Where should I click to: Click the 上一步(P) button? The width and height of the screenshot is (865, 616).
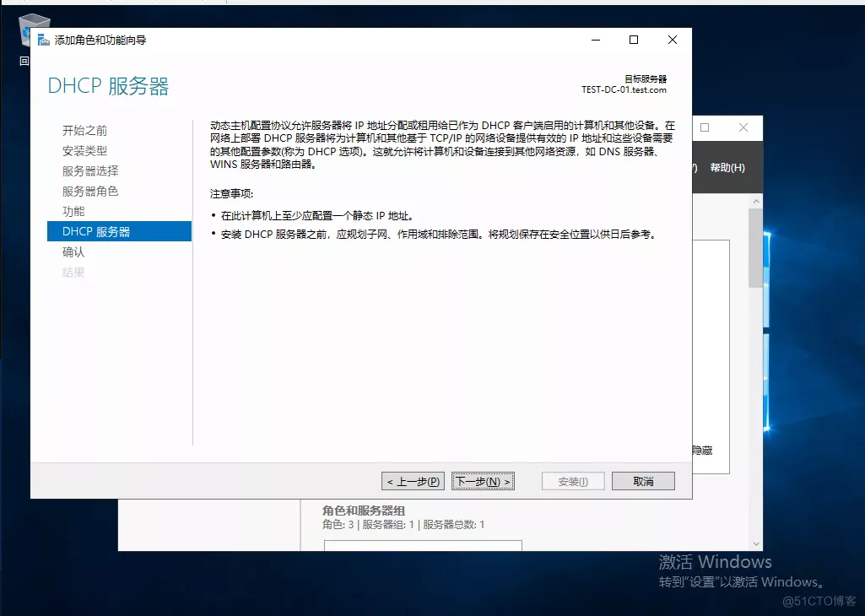pos(413,482)
